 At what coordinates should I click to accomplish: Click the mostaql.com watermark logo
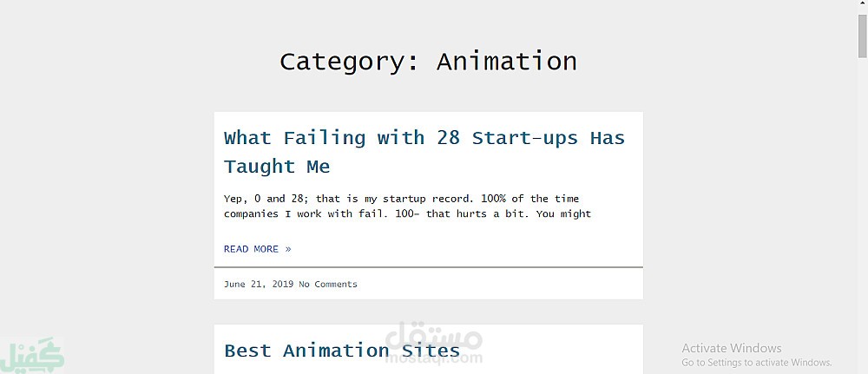tap(433, 344)
